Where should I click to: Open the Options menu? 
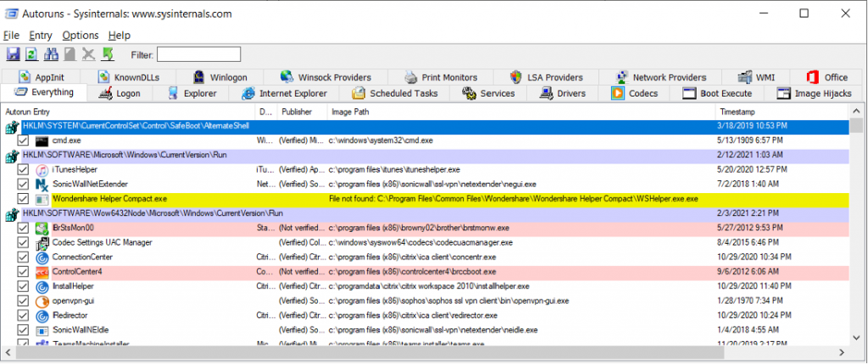click(x=81, y=36)
